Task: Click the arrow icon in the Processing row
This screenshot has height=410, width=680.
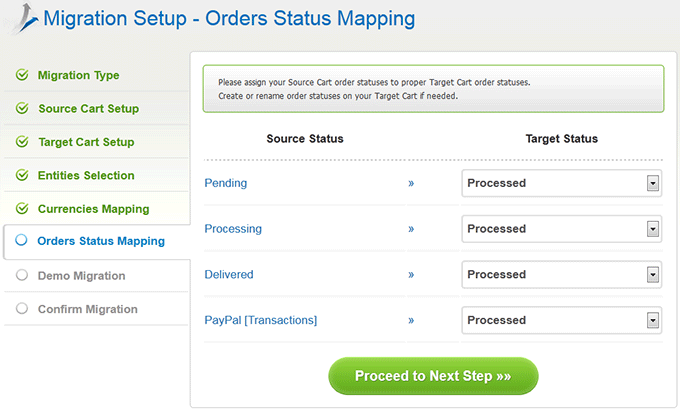Action: click(411, 229)
